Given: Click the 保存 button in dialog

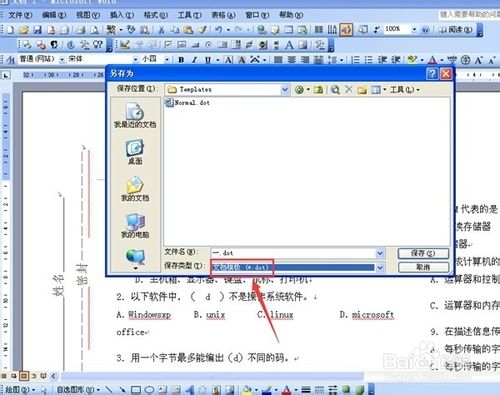Looking at the screenshot, I should 423,253.
